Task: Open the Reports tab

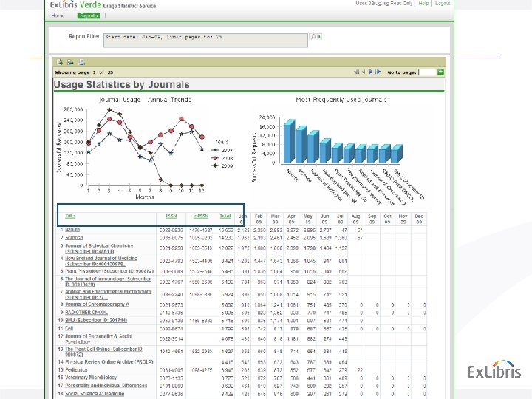Action: coord(89,16)
